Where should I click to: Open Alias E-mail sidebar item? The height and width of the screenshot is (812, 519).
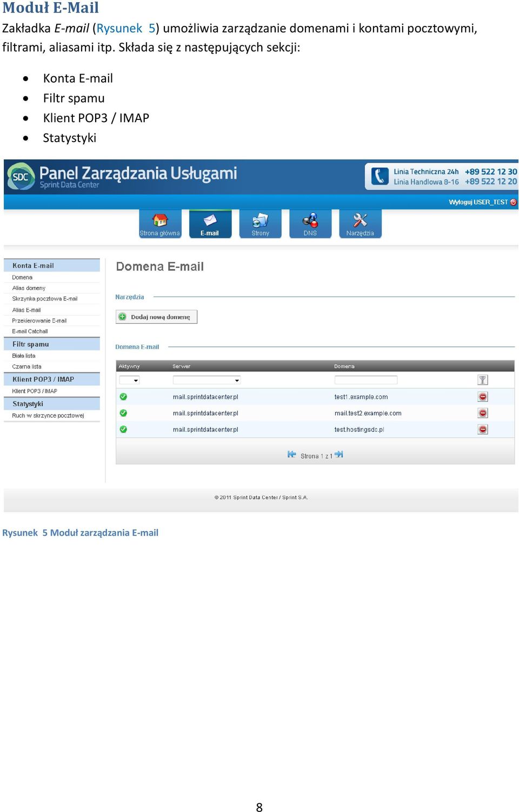coord(26,310)
